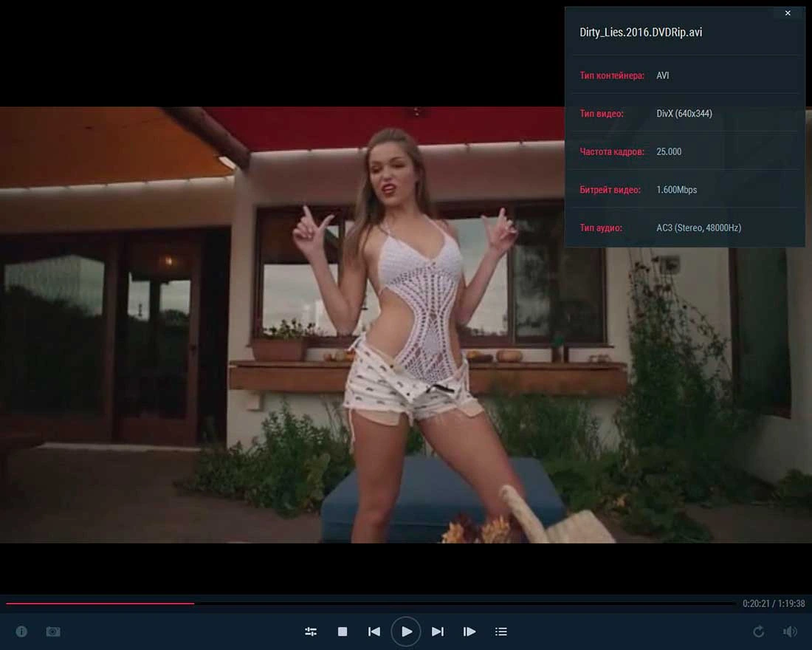
Task: Mute audio with the speaker icon
Action: (791, 632)
